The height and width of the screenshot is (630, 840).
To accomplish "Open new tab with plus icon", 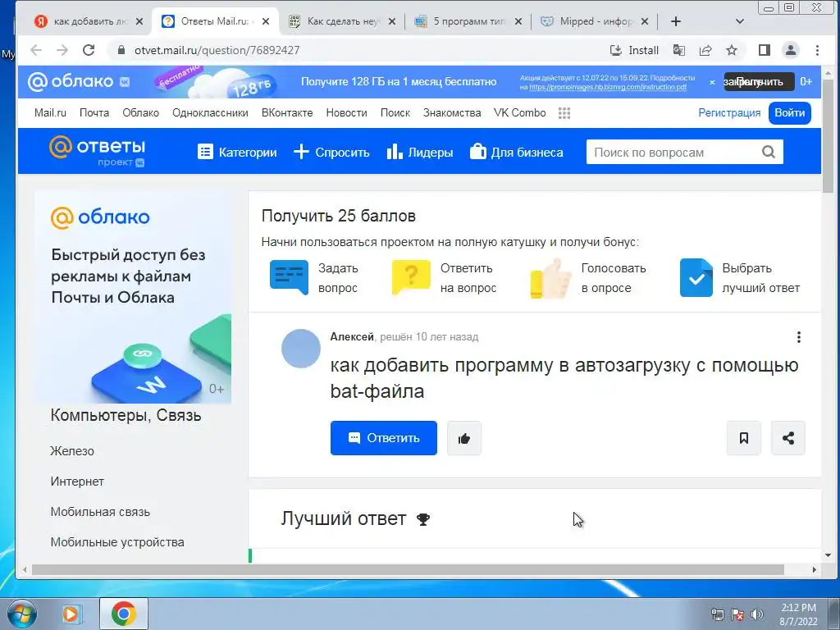I will [676, 21].
